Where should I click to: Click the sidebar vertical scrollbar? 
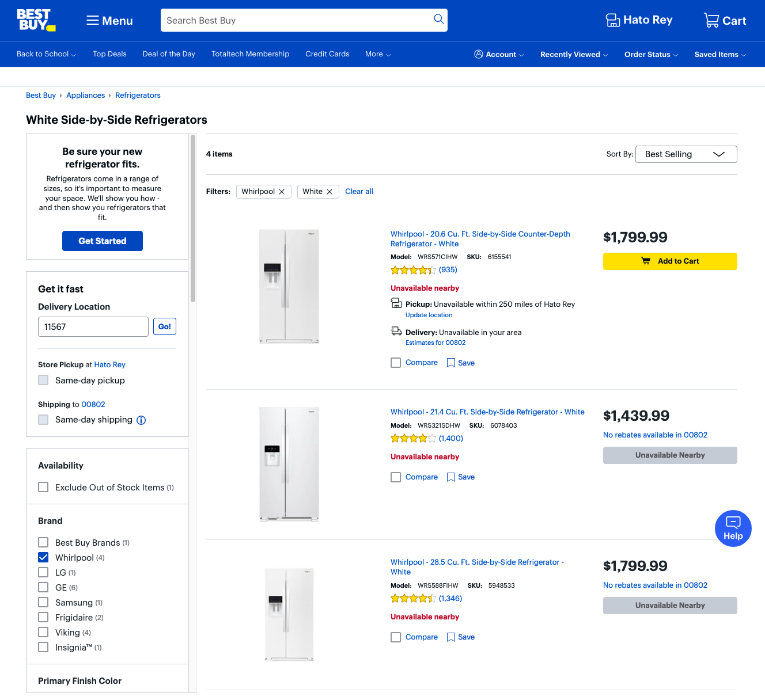[193, 219]
